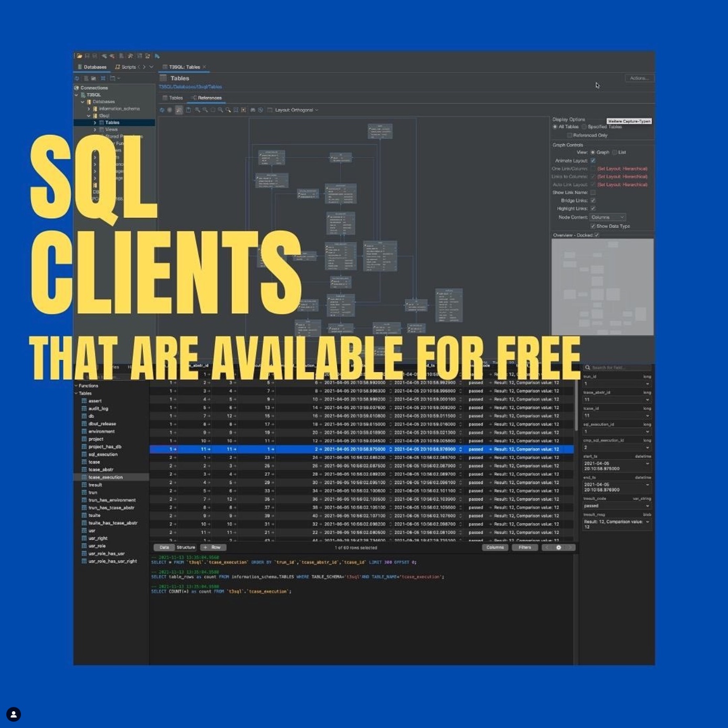This screenshot has height=728, width=728.
Task: Select the Specified Tables radio button
Action: click(584, 126)
